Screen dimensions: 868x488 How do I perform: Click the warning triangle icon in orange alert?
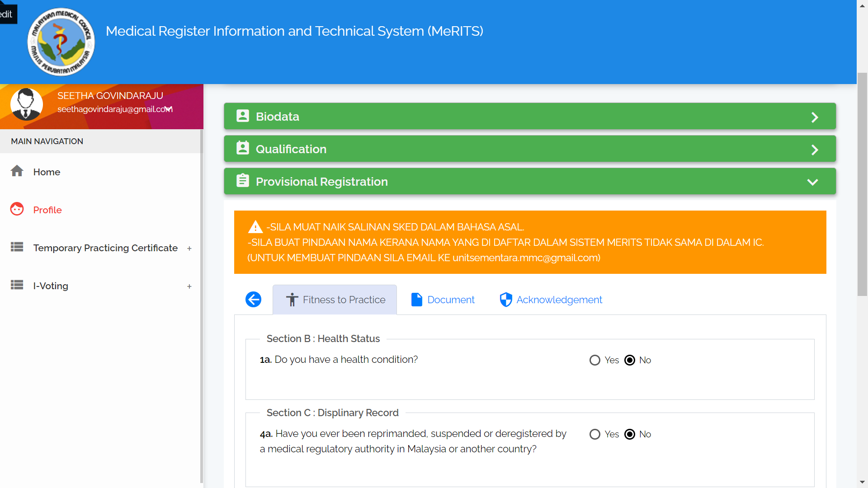(255, 226)
